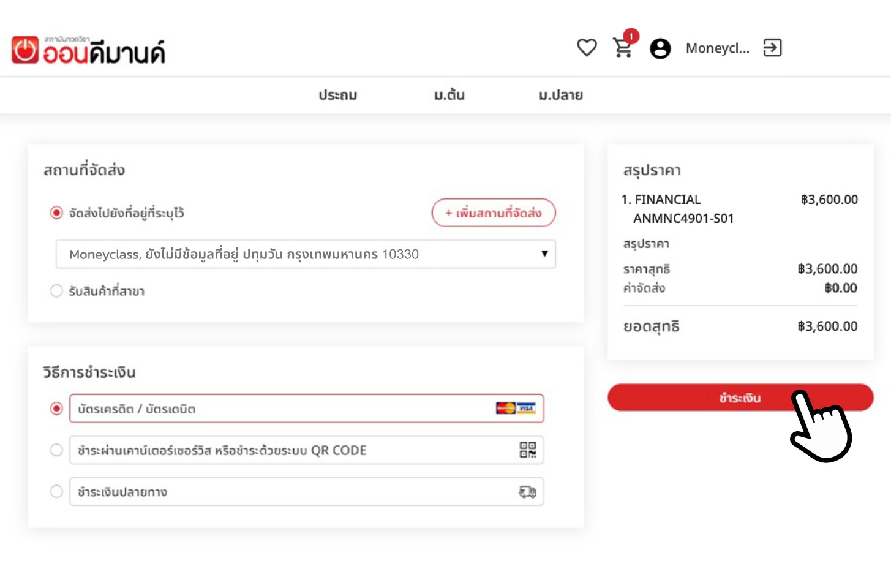Click the delivery truck icon
This screenshot has height=588, width=891.
[x=527, y=492]
